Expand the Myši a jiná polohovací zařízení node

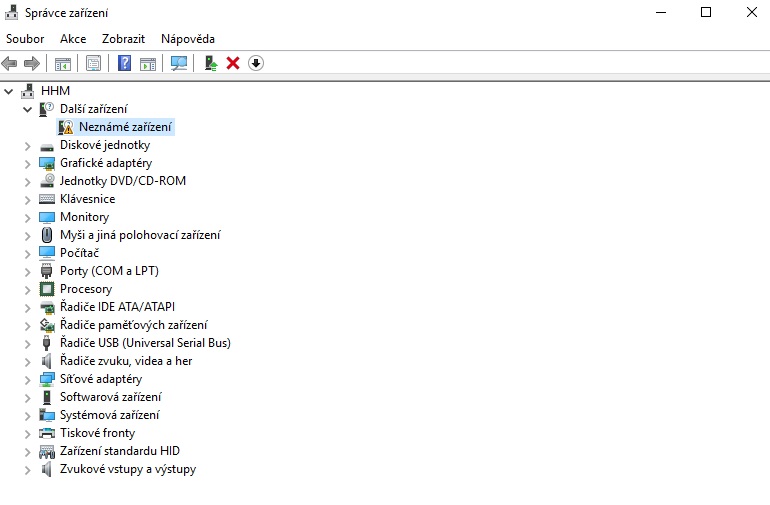28,236
